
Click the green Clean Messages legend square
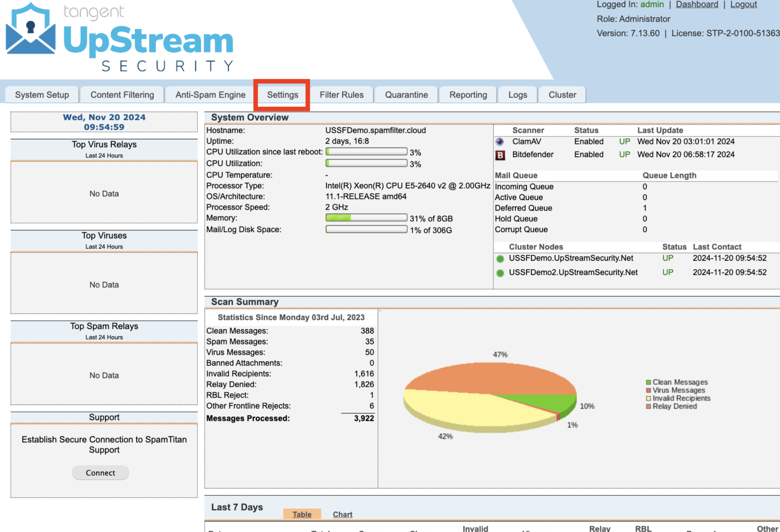pyautogui.click(x=648, y=382)
